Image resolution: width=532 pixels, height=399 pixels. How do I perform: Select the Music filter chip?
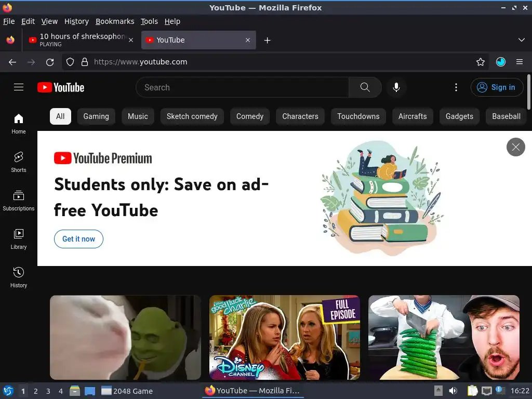click(138, 116)
